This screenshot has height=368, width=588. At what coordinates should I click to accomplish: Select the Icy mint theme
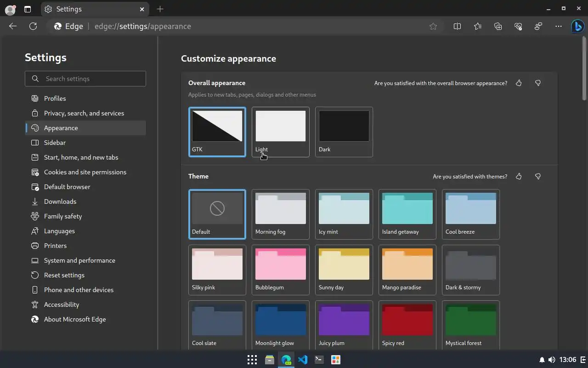344,214
